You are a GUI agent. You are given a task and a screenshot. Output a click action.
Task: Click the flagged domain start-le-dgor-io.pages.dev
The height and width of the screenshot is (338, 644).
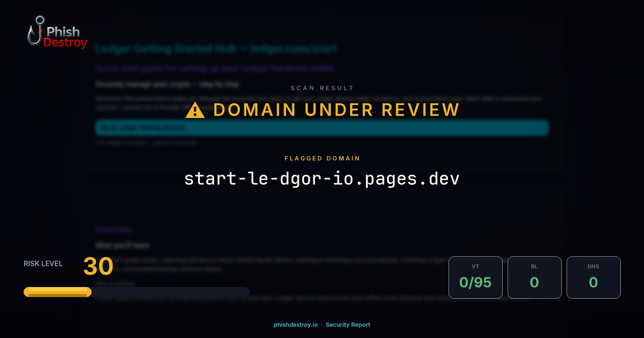point(321,178)
